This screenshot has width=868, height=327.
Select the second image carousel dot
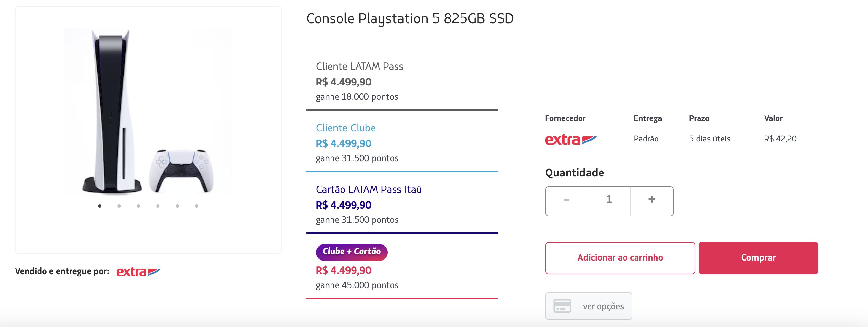119,206
